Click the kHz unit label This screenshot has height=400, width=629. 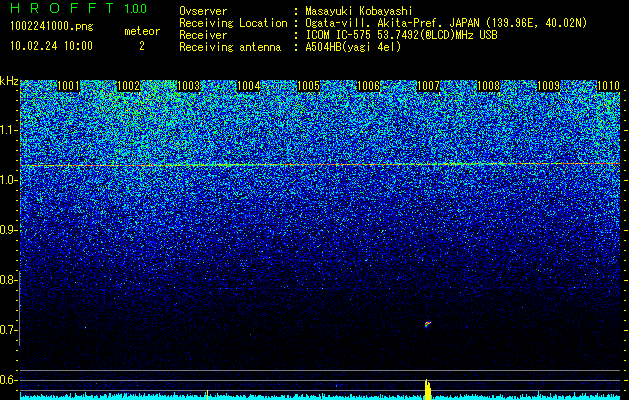point(9,81)
